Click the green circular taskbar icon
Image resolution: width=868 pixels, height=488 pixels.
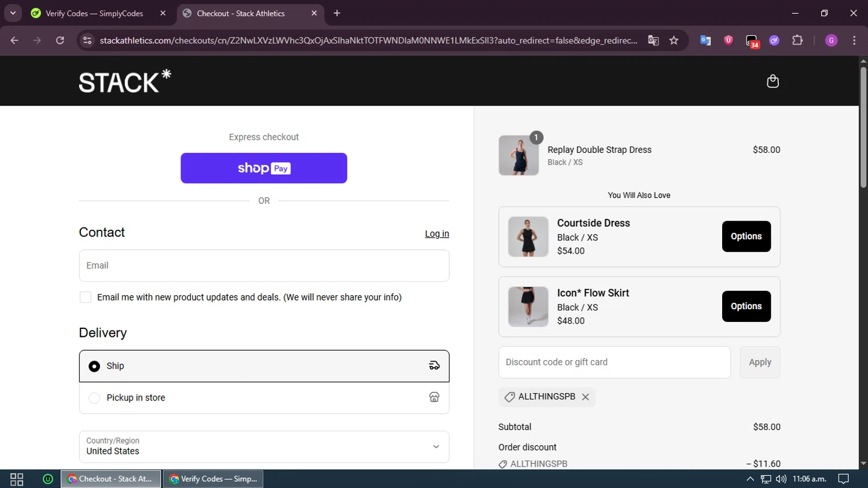48,479
